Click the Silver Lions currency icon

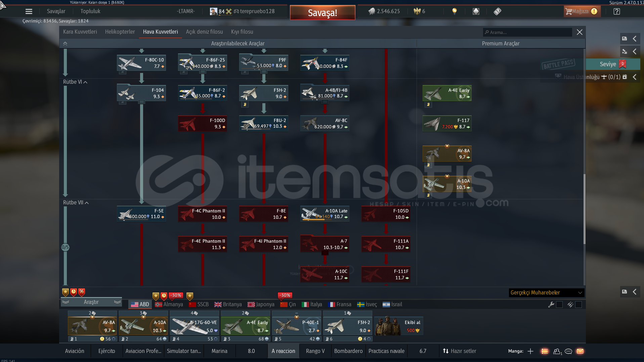click(372, 11)
